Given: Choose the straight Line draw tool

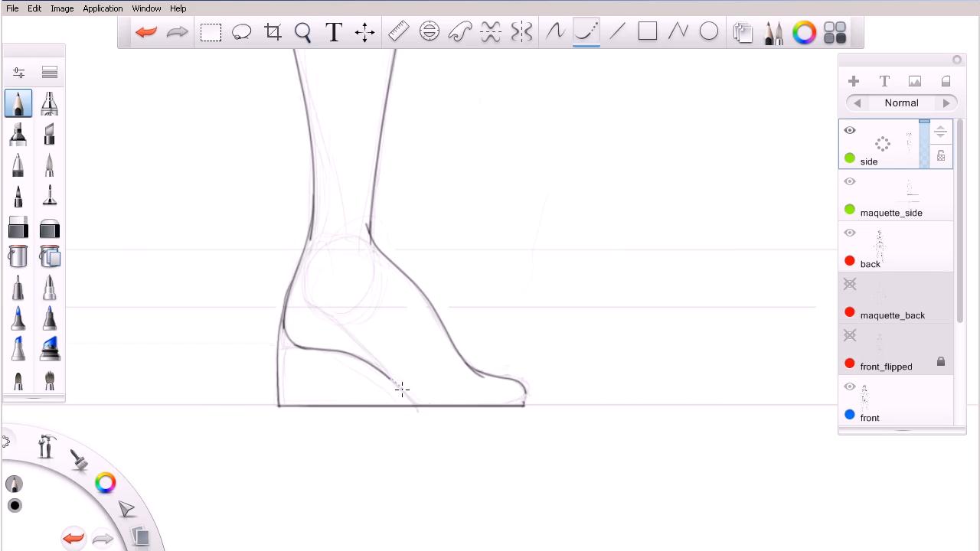Looking at the screenshot, I should pos(617,32).
